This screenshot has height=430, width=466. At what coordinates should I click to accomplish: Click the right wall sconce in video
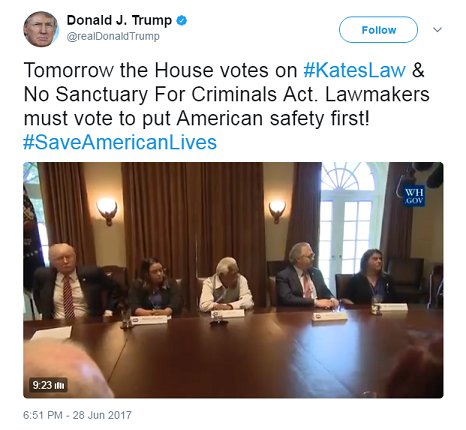277,211
